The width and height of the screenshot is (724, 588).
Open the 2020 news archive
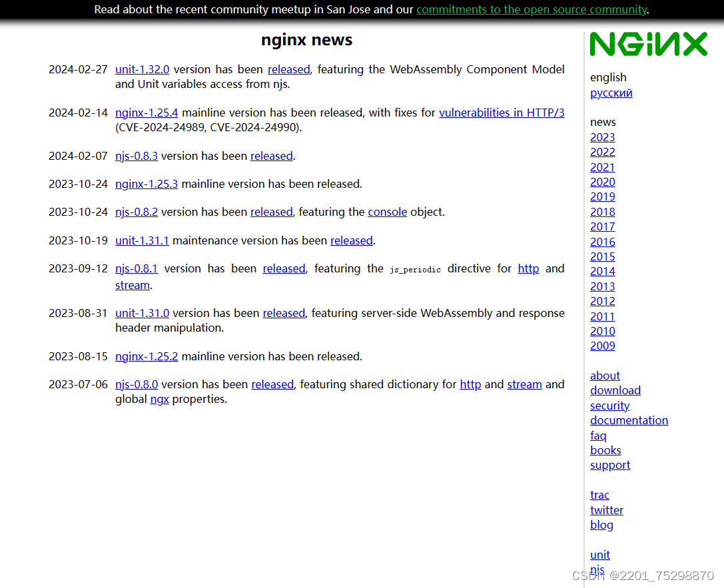pos(603,182)
